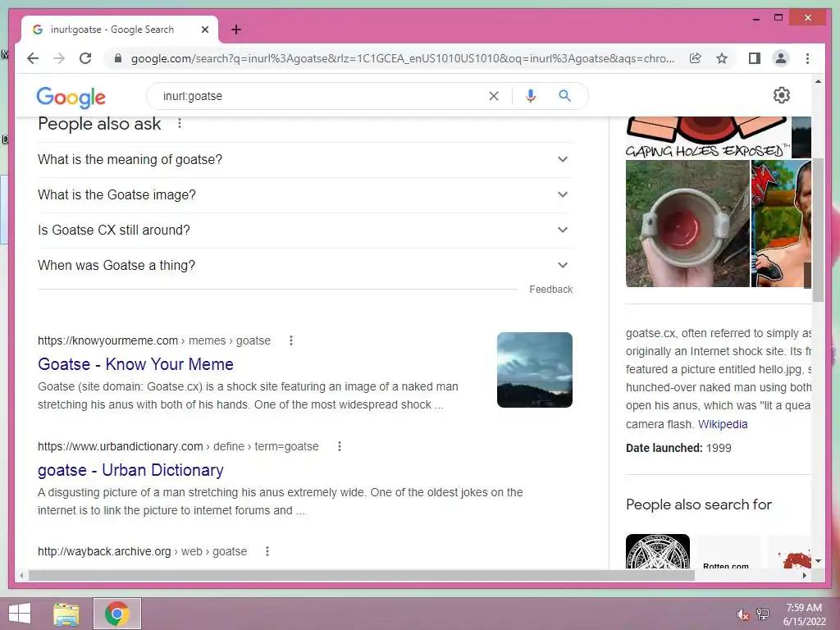Open 'goatse - Urban Dictionary' result
Image resolution: width=840 pixels, height=630 pixels.
click(130, 470)
